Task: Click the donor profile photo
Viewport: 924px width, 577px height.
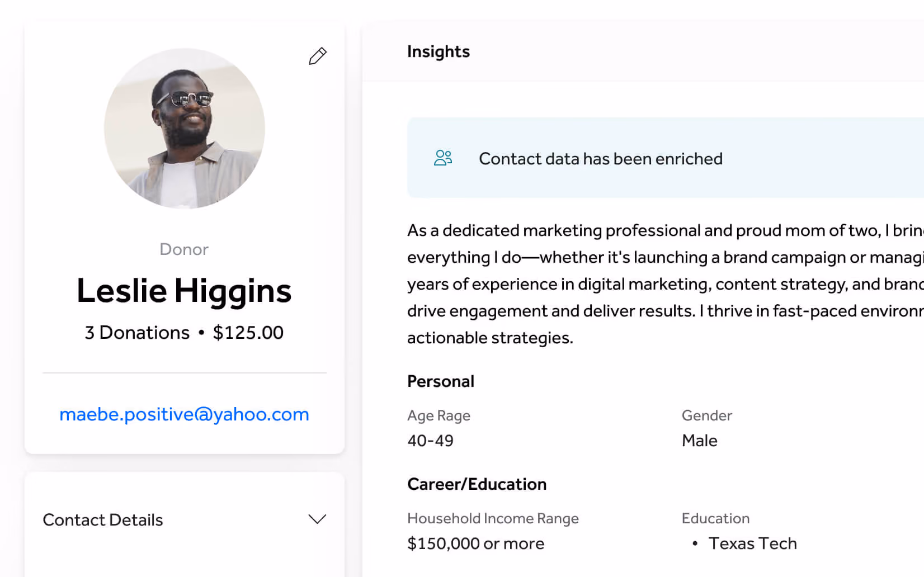Action: (185, 129)
